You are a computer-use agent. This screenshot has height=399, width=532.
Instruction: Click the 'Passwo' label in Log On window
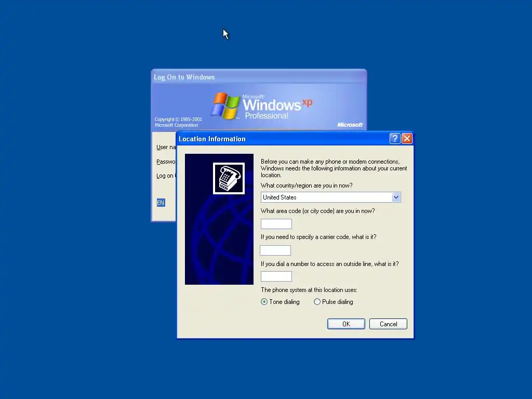click(x=166, y=162)
